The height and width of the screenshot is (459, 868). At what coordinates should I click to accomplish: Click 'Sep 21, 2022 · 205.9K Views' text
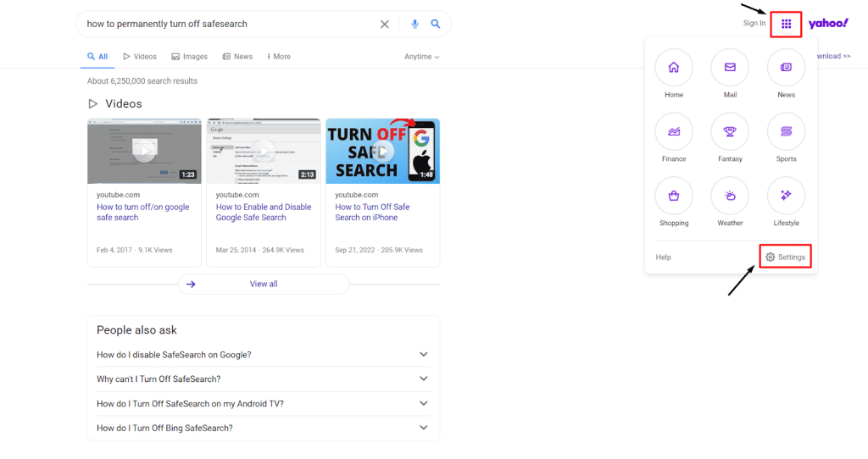point(379,250)
